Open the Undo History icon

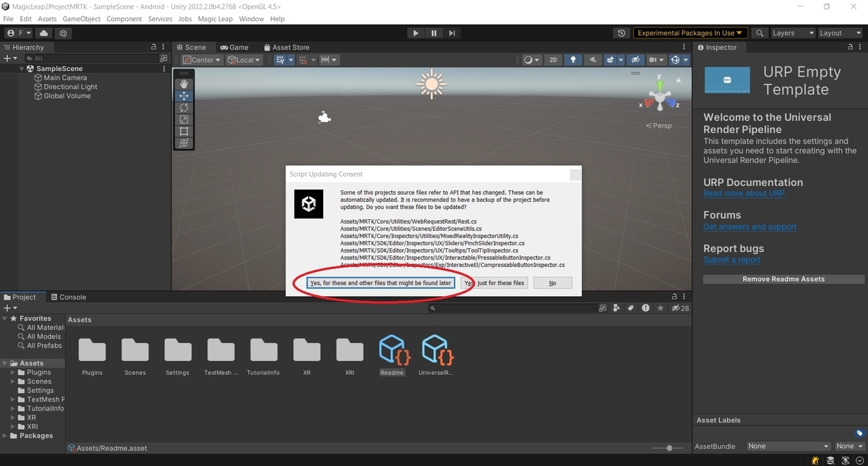click(x=621, y=33)
